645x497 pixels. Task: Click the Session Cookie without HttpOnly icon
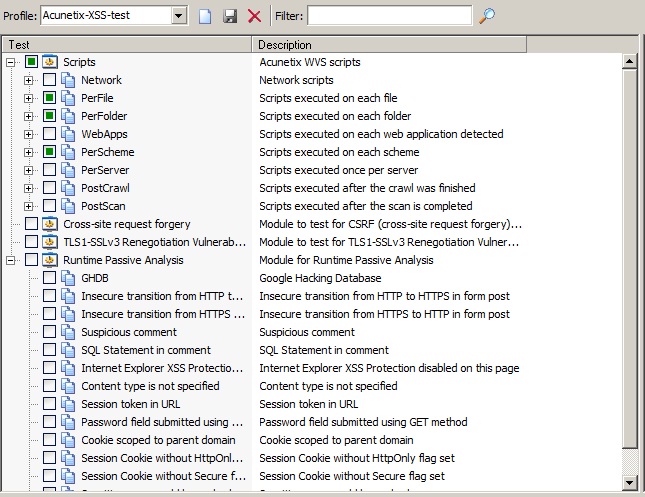[x=68, y=458]
